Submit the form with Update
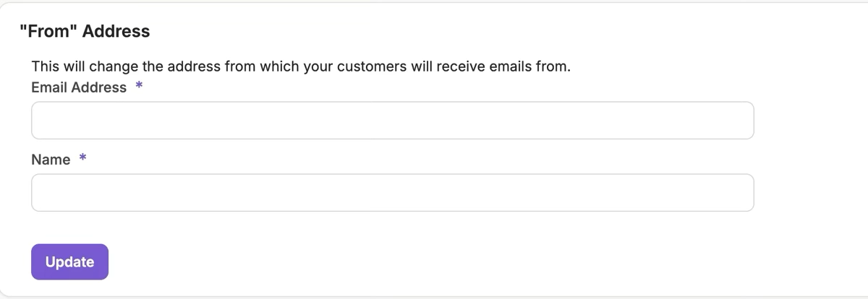The image size is (868, 299). (x=69, y=261)
